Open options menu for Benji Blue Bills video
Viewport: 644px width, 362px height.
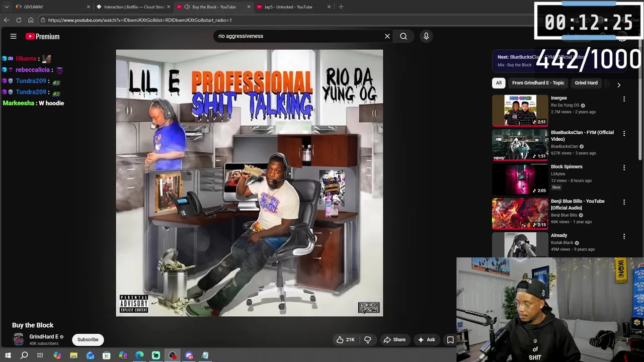(x=624, y=202)
